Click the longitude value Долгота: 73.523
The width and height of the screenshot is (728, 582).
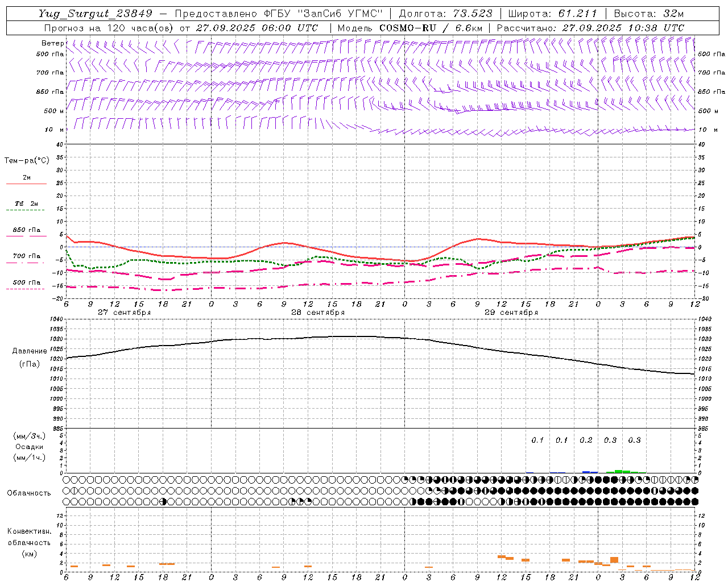(446, 14)
